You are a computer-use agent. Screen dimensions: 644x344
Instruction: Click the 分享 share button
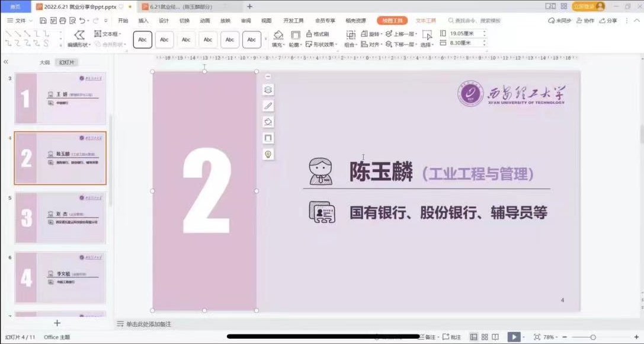pos(608,21)
